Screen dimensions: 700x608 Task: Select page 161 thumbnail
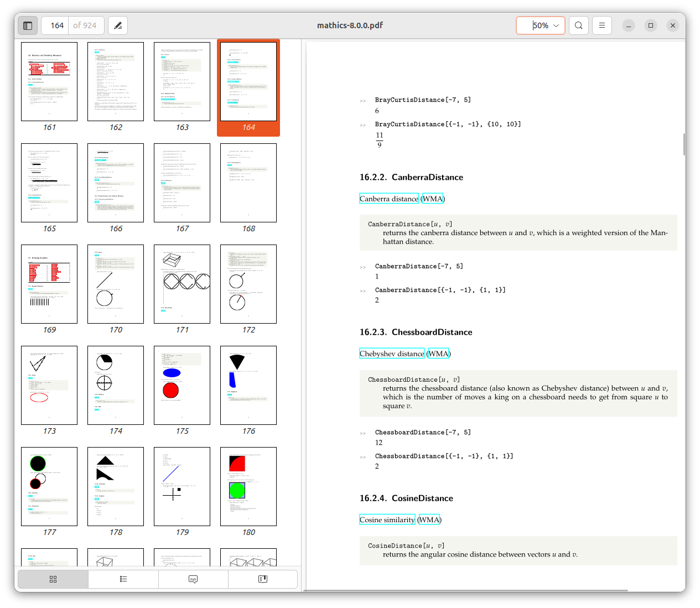click(49, 82)
